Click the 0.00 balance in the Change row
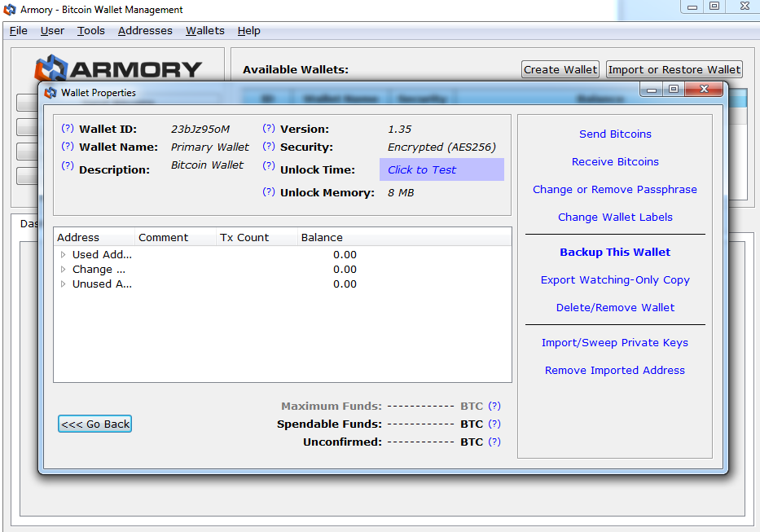The height and width of the screenshot is (532, 760). (345, 269)
